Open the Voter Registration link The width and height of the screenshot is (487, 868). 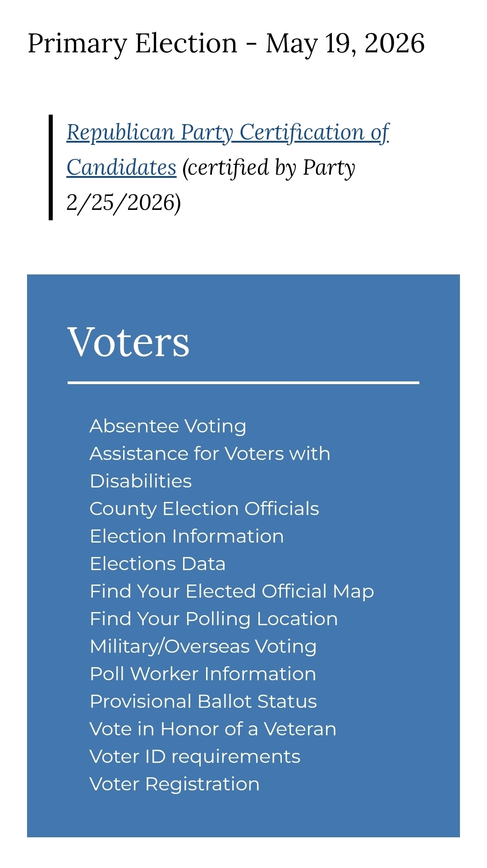point(175,784)
